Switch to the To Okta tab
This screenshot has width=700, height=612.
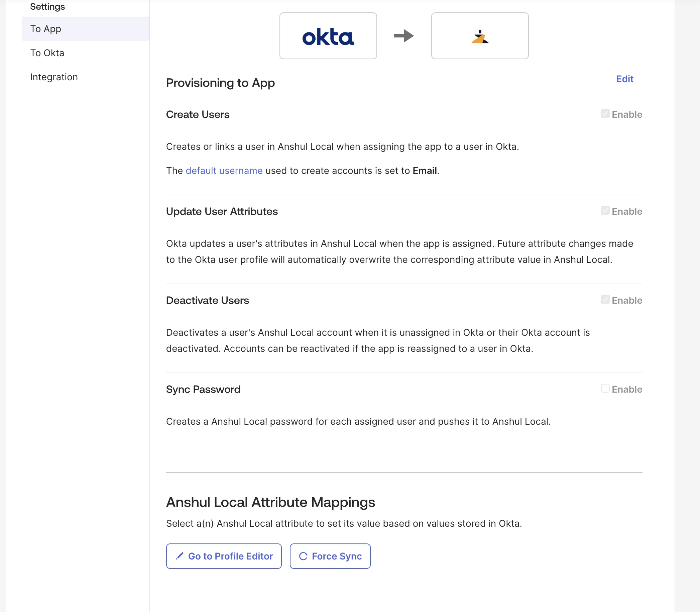[x=47, y=53]
